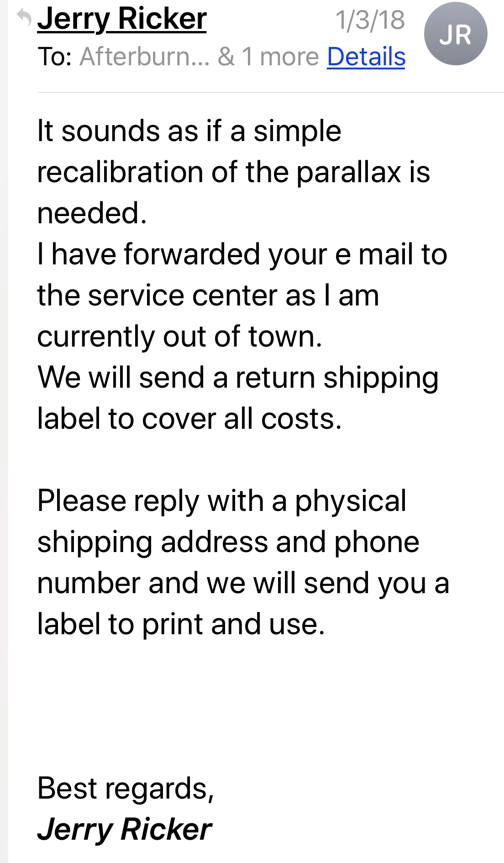Screen dimensions: 504x863
Task: Click the text "print and use"
Action: pyautogui.click(x=233, y=624)
